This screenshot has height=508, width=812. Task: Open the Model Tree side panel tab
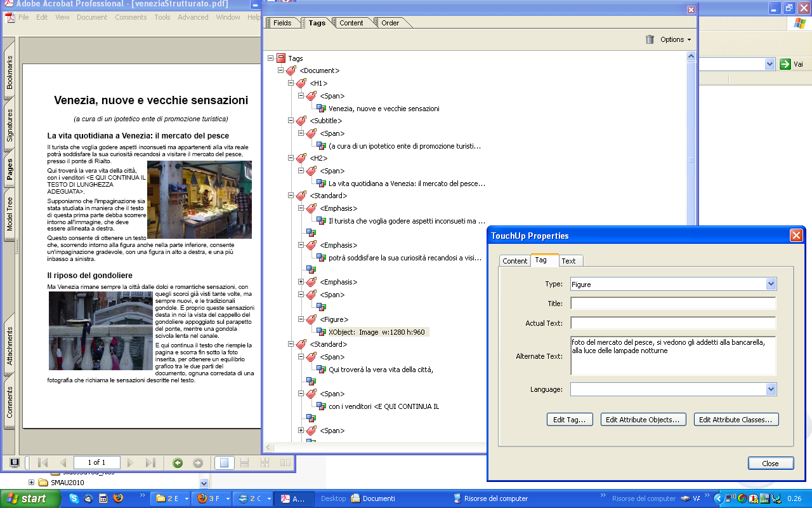click(x=10, y=214)
